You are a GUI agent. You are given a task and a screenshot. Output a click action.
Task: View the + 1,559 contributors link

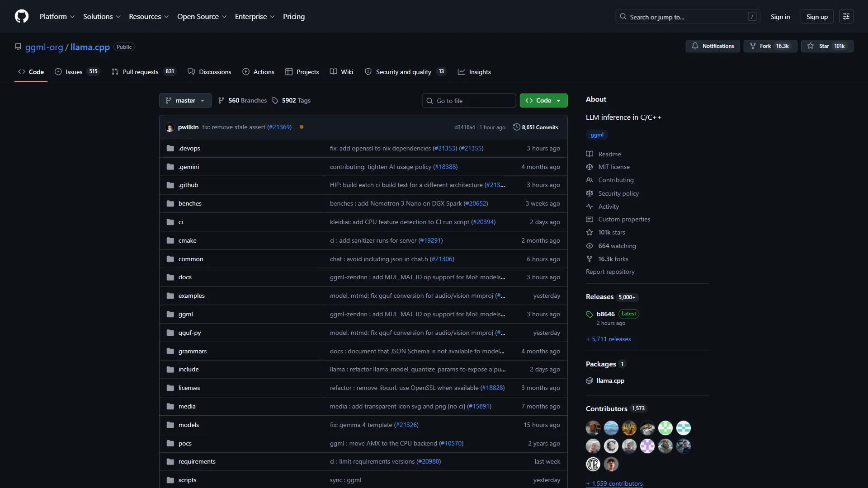[614, 483]
